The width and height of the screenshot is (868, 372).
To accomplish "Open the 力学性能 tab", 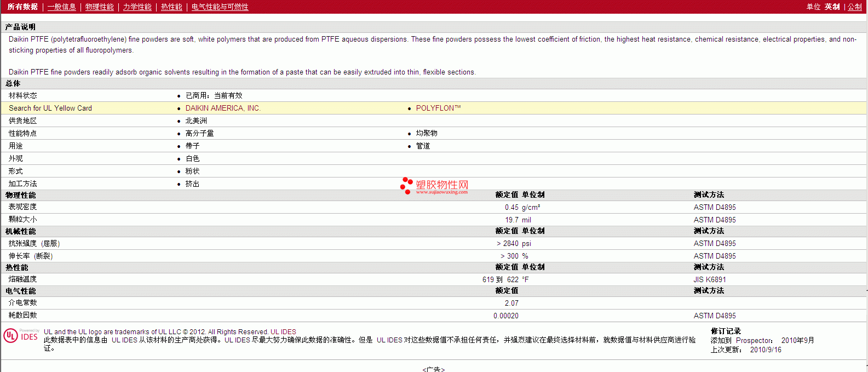I will (137, 7).
